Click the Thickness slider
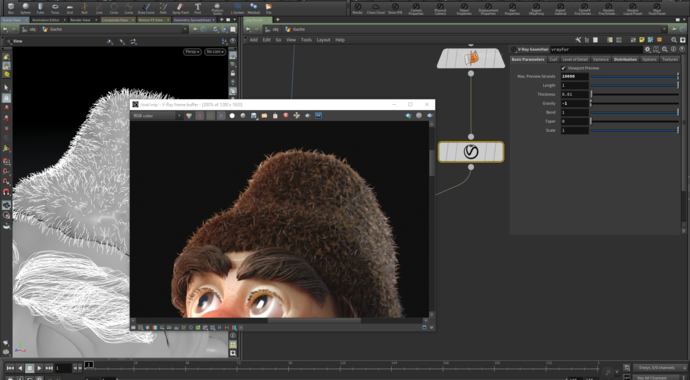The height and width of the screenshot is (380, 690). 635,94
